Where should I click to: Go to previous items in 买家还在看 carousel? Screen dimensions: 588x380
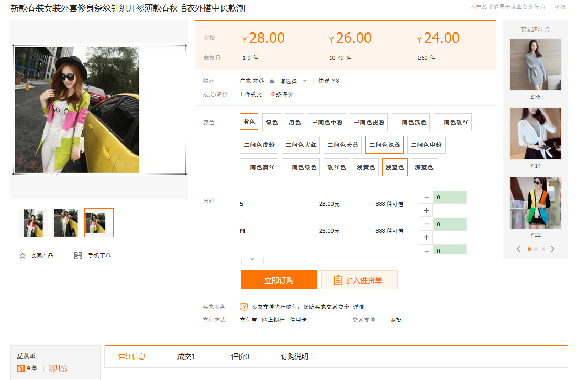[519, 249]
